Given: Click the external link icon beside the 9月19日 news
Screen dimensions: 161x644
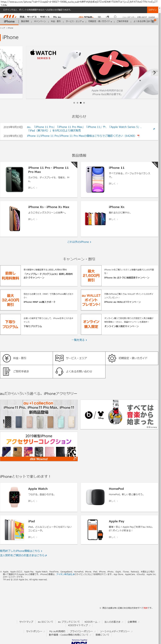Looking at the screenshot, I should (154, 129).
